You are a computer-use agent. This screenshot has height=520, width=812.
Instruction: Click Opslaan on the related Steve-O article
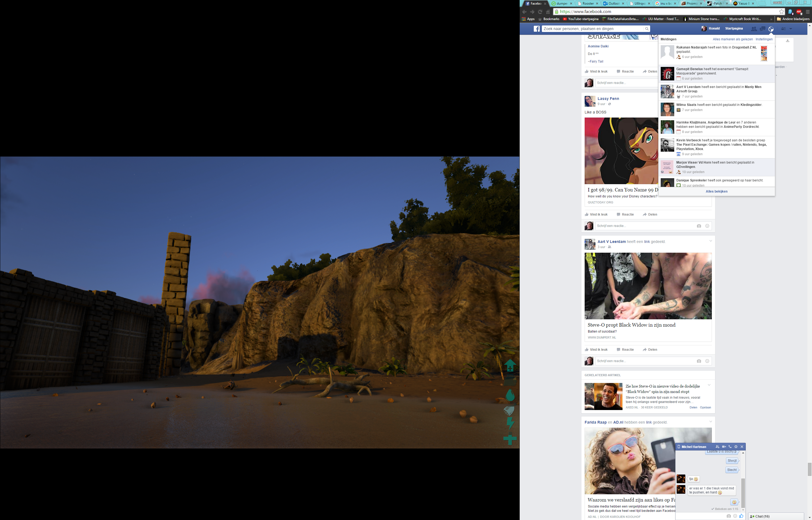(705, 407)
